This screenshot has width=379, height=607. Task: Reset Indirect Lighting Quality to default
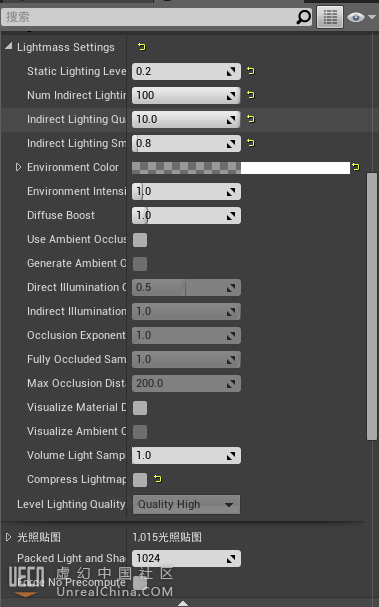click(x=251, y=119)
